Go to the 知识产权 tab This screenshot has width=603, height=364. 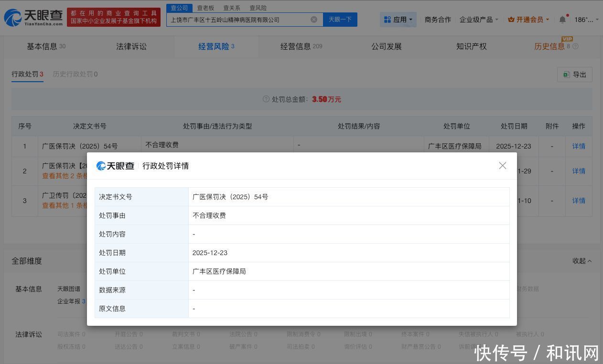coord(471,46)
